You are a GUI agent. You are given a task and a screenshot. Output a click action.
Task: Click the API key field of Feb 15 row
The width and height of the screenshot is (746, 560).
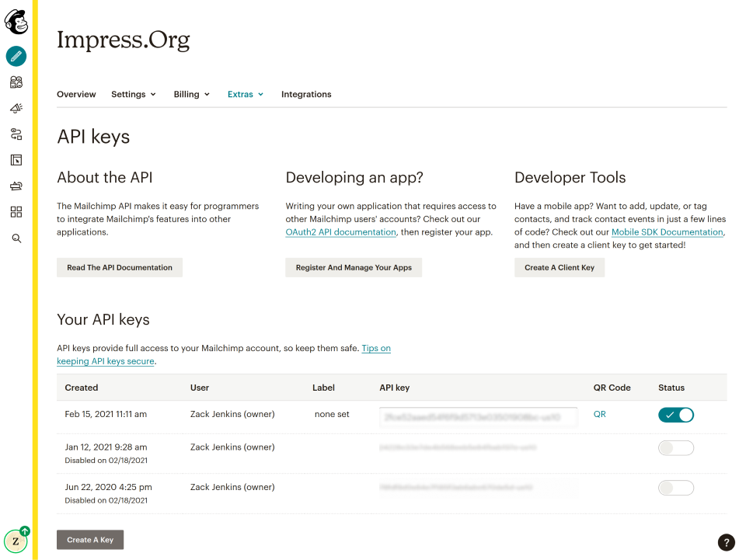pyautogui.click(x=478, y=417)
